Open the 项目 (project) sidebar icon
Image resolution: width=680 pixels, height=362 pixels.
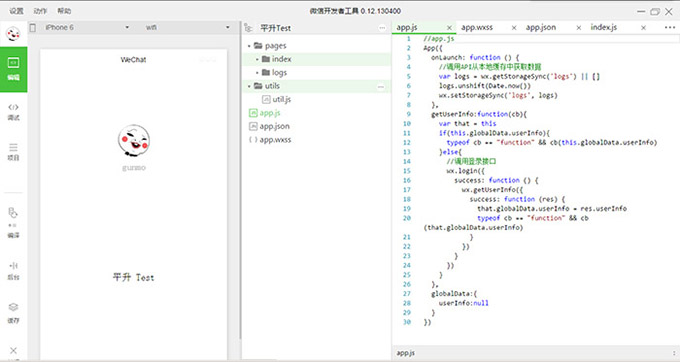[13, 152]
